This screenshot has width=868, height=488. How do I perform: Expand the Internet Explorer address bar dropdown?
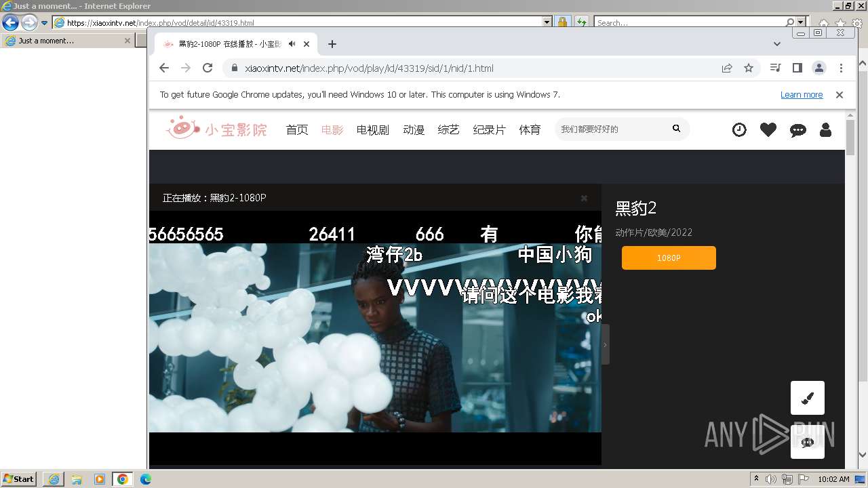[547, 22]
